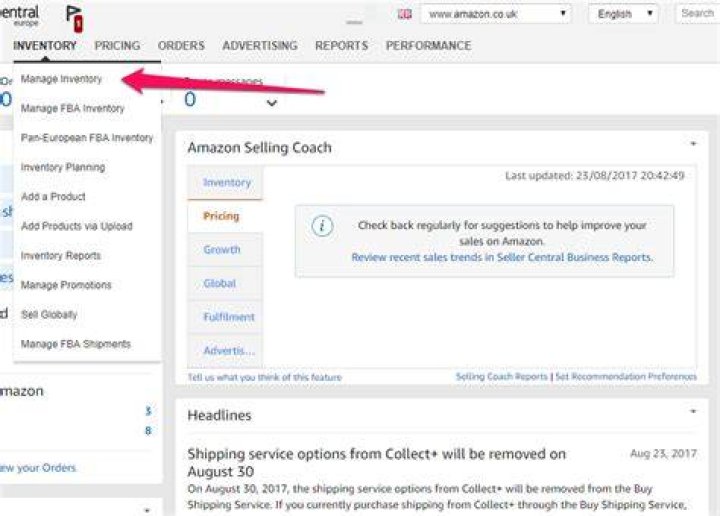The width and height of the screenshot is (720, 516).
Task: Open the Global coach tab
Action: tap(225, 283)
